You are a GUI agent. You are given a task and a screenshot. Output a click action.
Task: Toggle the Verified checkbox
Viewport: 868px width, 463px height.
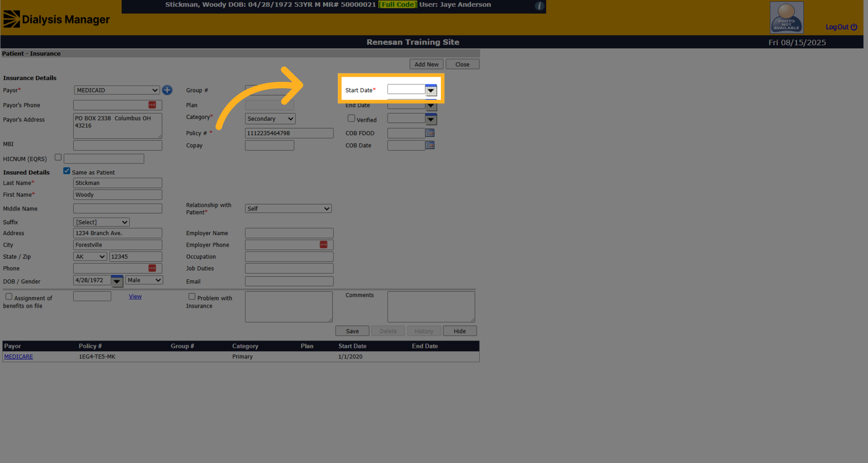(x=351, y=118)
